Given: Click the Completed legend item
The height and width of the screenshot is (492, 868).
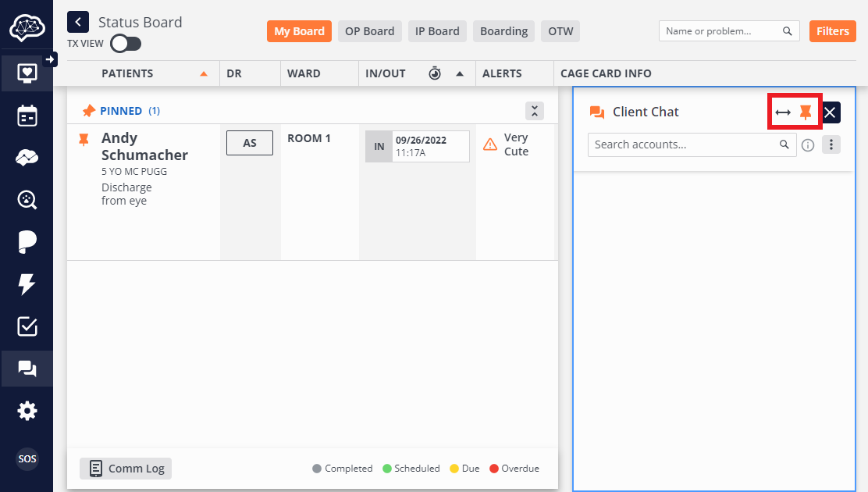Looking at the screenshot, I should (343, 468).
